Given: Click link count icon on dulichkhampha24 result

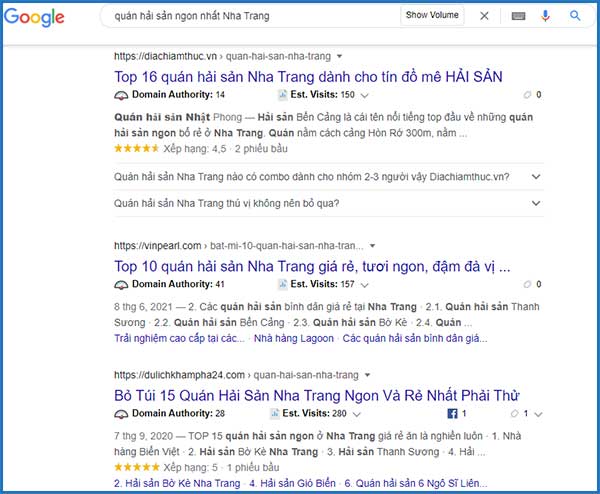Looking at the screenshot, I should point(514,414).
